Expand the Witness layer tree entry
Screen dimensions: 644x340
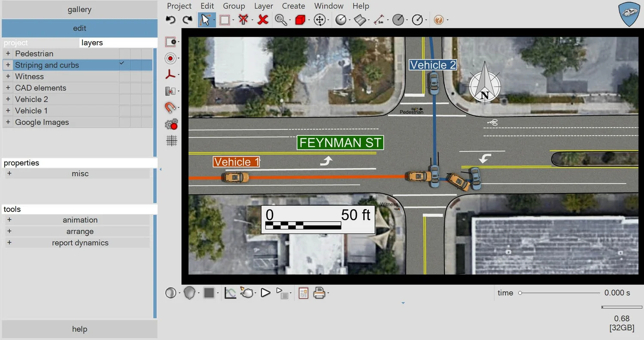(x=8, y=76)
